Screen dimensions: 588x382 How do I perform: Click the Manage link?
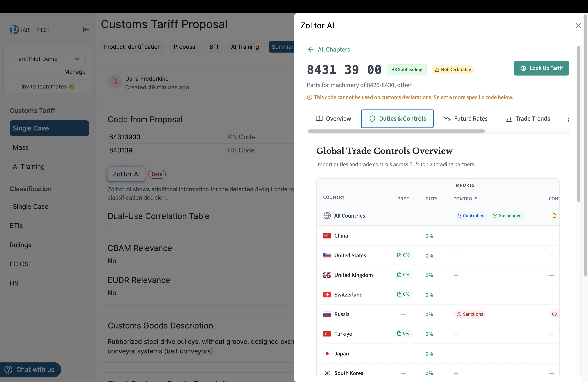(x=75, y=72)
